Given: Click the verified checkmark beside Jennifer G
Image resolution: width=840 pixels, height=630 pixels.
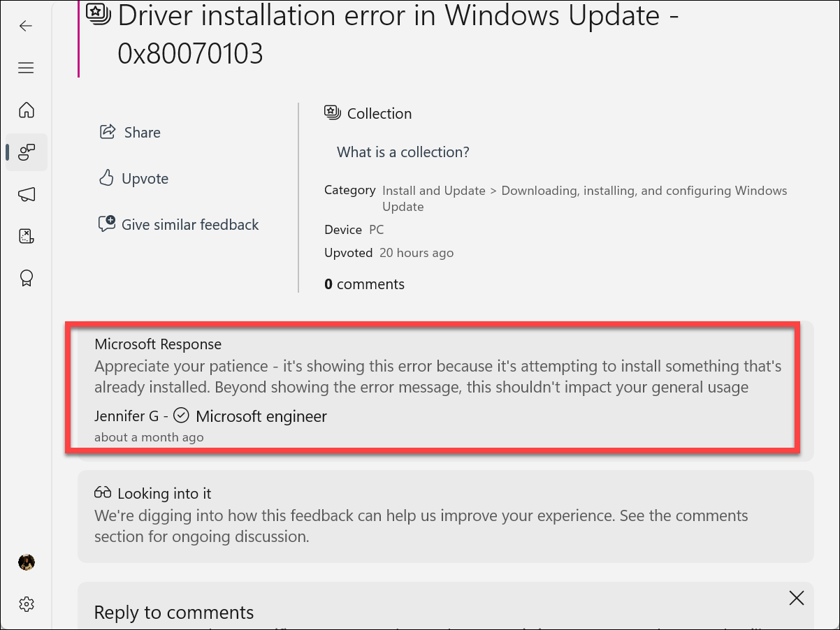Looking at the screenshot, I should click(181, 415).
